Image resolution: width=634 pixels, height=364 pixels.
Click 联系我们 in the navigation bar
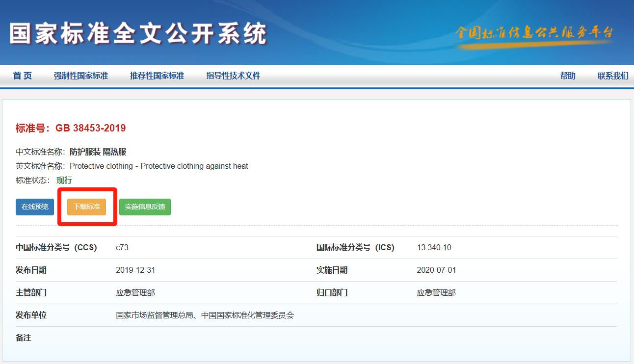[612, 76]
